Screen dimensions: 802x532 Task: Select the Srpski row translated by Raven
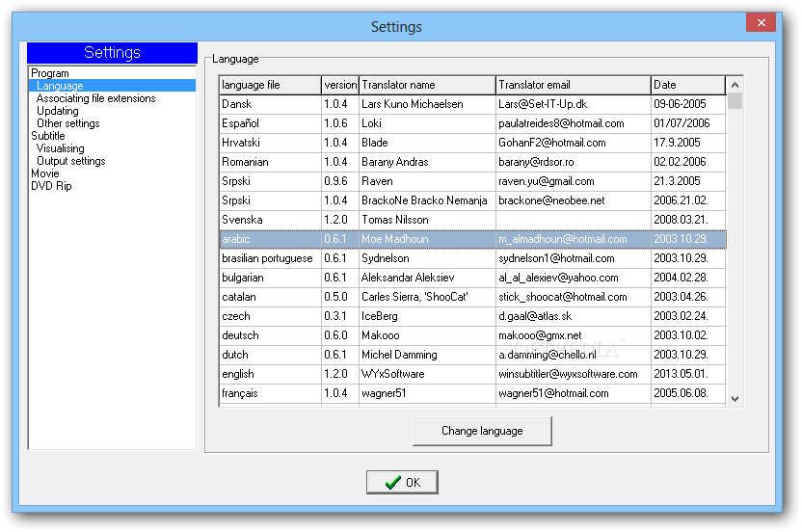click(x=472, y=181)
